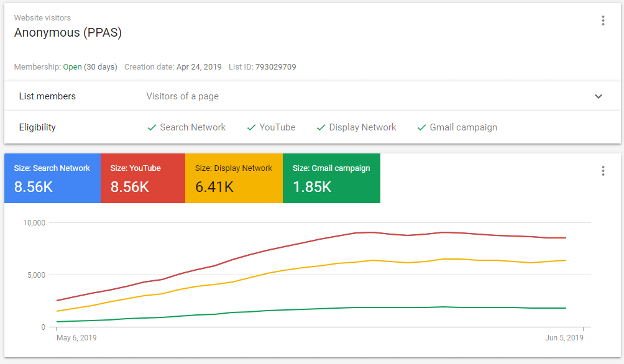Open the chart card three-dot menu

602,171
